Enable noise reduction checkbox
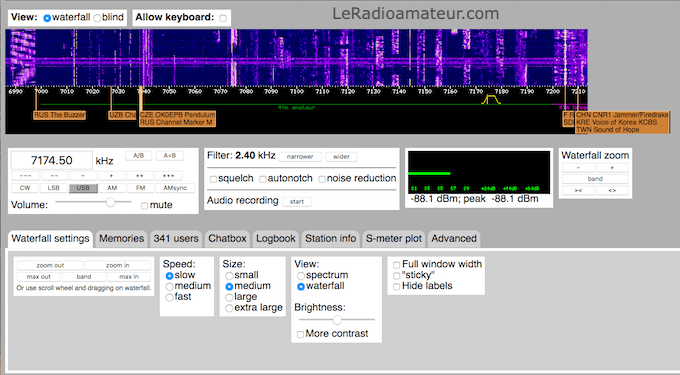 click(x=322, y=179)
